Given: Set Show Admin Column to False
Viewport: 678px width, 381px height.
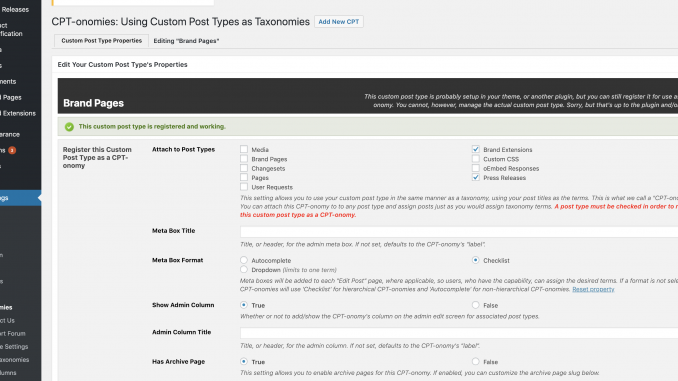Looking at the screenshot, I should 476,305.
